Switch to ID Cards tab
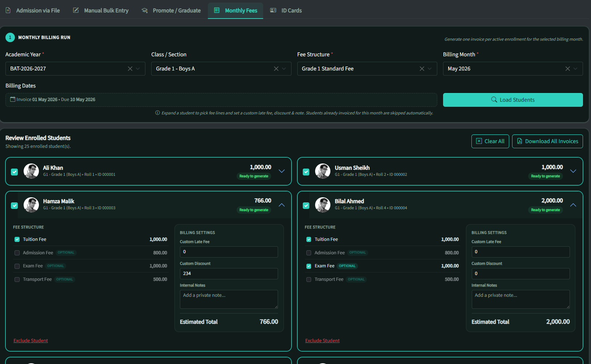The height and width of the screenshot is (364, 591). coord(286,11)
